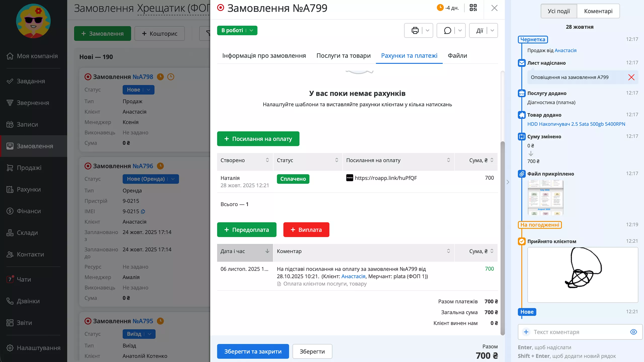
Task: Click the red Виплата button
Action: [x=306, y=230]
